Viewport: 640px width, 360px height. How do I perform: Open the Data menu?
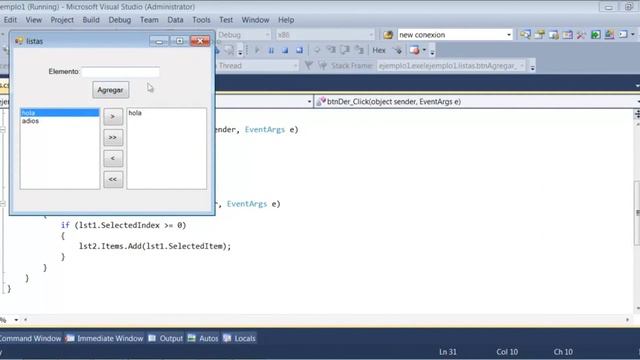175,20
